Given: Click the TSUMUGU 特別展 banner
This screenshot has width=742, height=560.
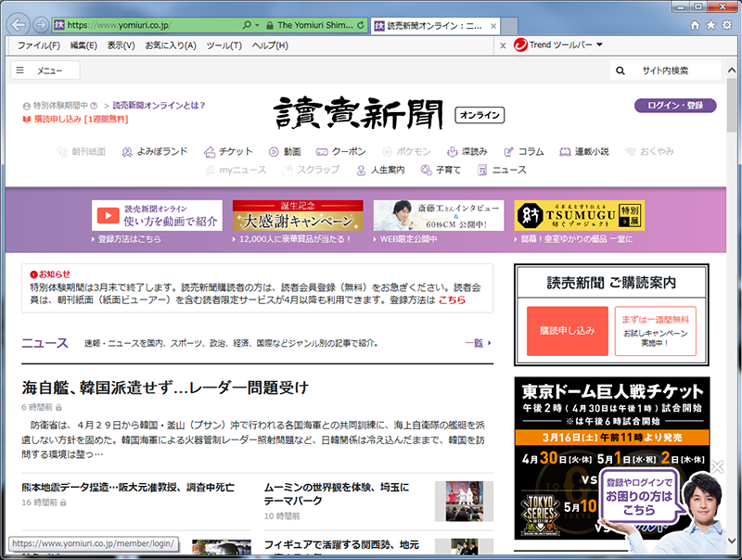Looking at the screenshot, I should 580,216.
